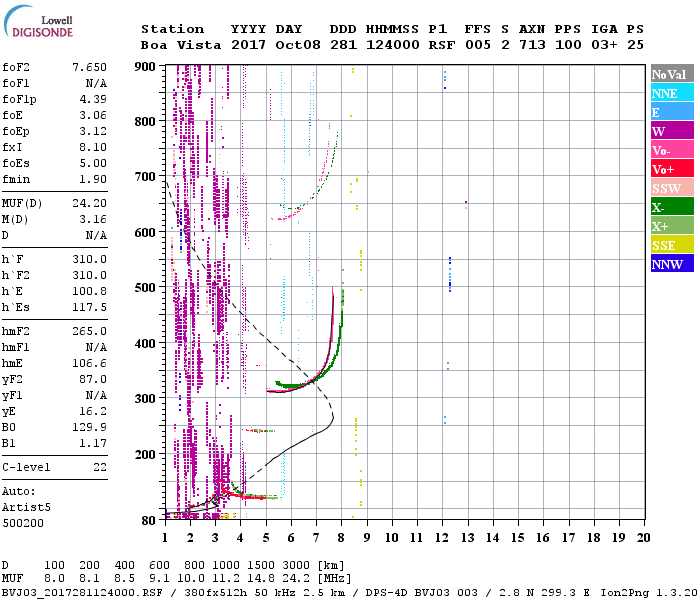The width and height of the screenshot is (700, 600).
Task: Click the IGA value 03+
Action: point(604,45)
